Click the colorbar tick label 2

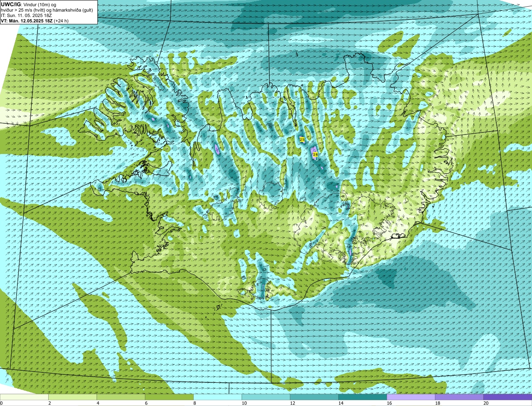49,403
